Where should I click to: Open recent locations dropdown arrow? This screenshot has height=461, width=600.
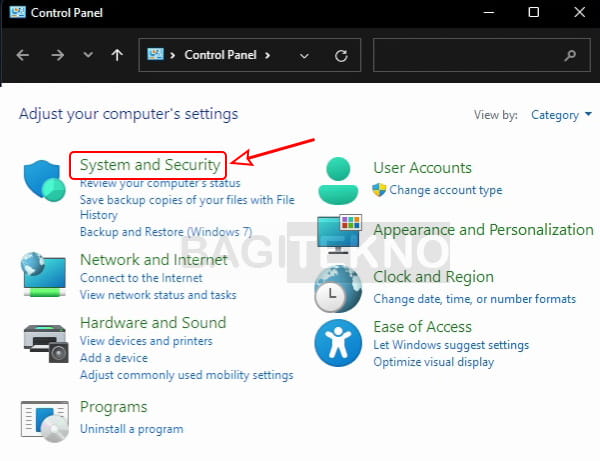point(88,55)
